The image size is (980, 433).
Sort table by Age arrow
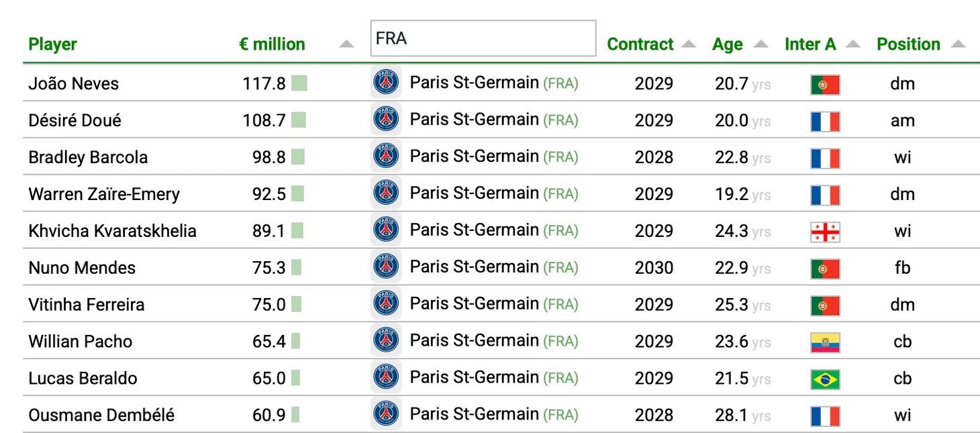point(761,44)
